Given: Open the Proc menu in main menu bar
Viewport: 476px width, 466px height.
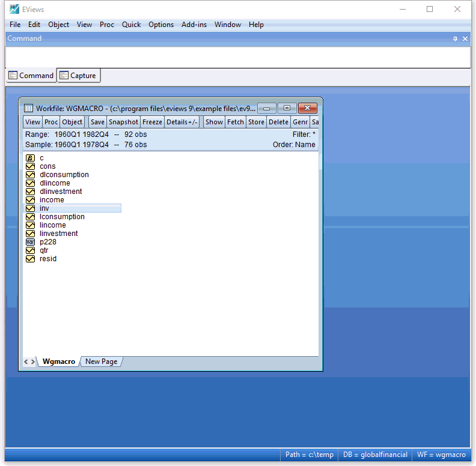Looking at the screenshot, I should coord(107,25).
